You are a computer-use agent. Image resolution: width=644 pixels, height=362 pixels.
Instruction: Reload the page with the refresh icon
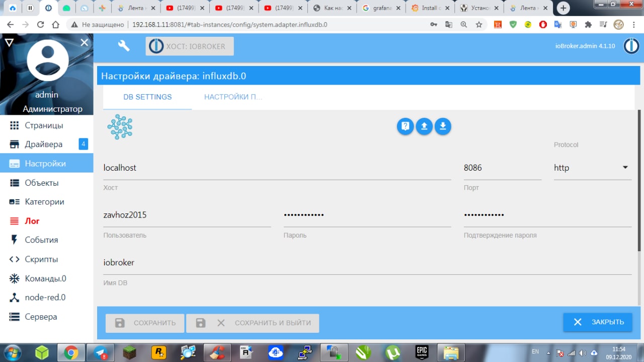point(41,24)
